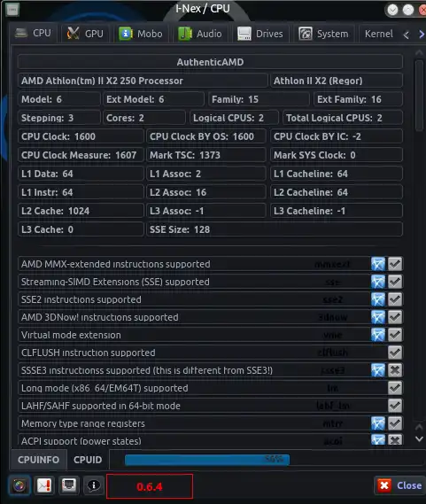This screenshot has width=426, height=504.
Task: Toggle checkbox for AMD 3DNow! instructions supported
Action: [x=395, y=317]
